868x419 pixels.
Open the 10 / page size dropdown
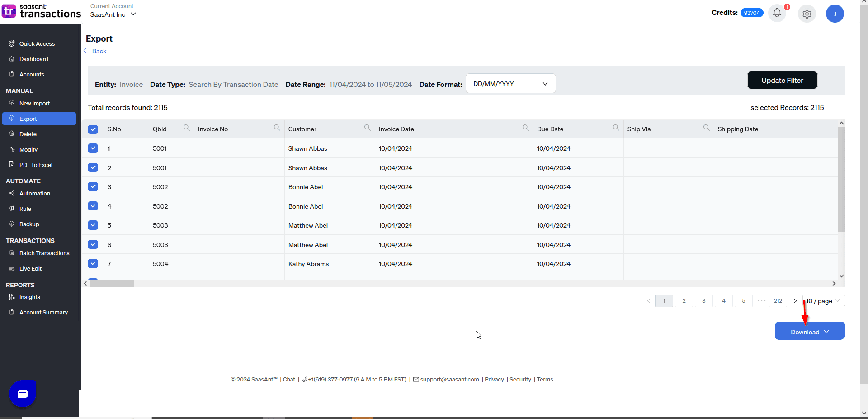click(x=824, y=301)
